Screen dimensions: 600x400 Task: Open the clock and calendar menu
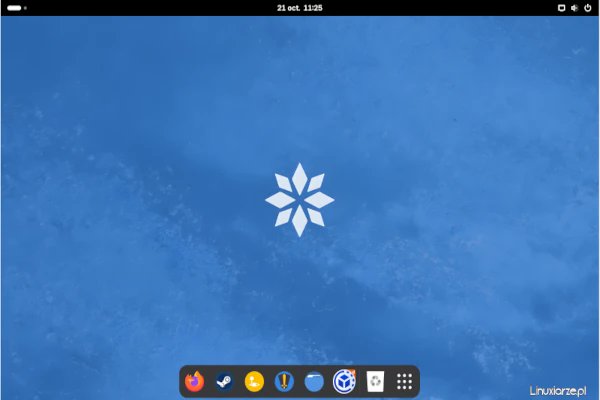(x=300, y=8)
